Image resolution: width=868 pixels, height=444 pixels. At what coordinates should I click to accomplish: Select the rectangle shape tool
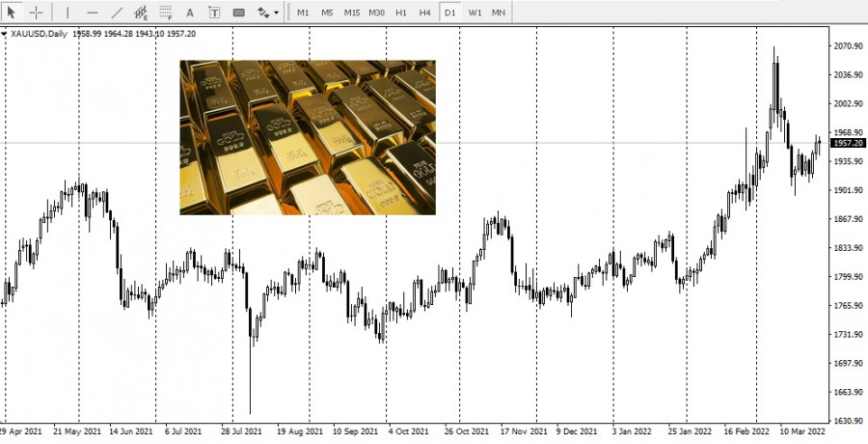pos(238,13)
